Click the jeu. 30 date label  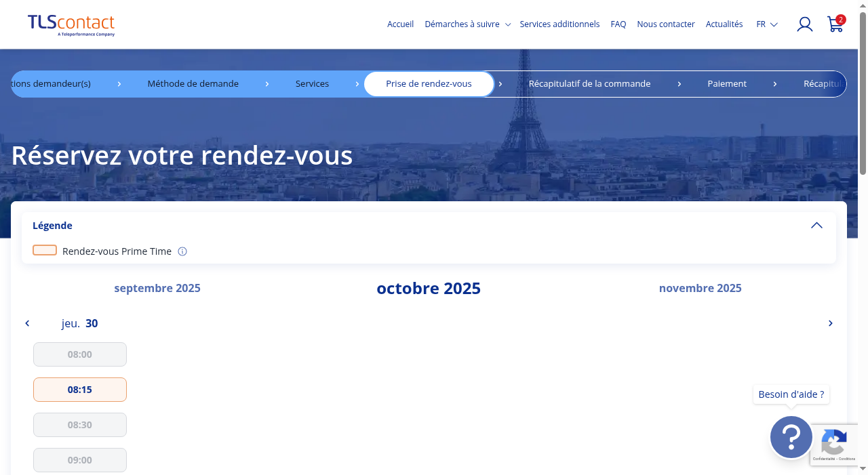point(79,323)
